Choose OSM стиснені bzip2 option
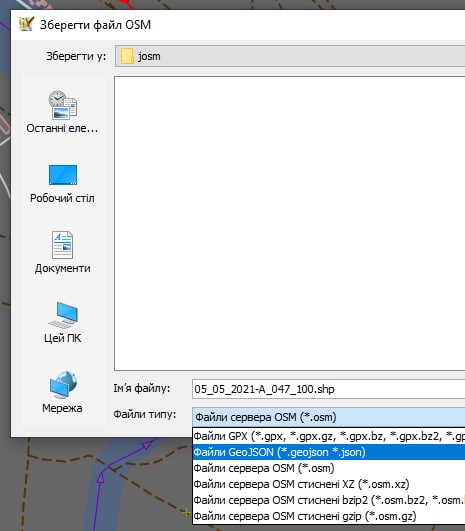 tap(329, 500)
